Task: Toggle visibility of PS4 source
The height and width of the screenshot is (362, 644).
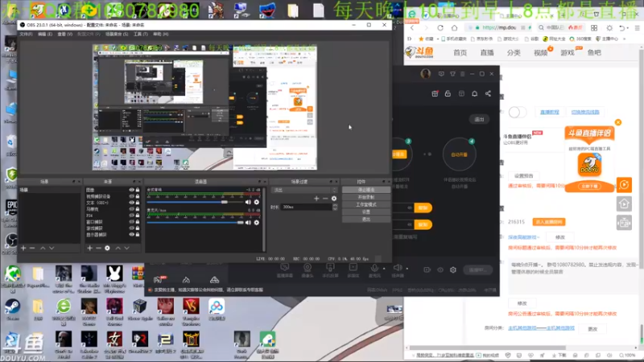Action: tap(131, 216)
